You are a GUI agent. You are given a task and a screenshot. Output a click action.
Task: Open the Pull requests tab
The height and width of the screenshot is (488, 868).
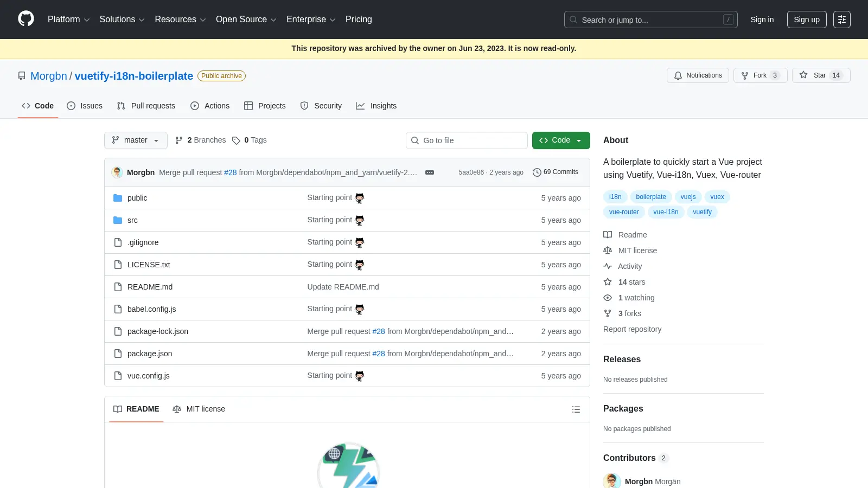pyautogui.click(x=146, y=106)
